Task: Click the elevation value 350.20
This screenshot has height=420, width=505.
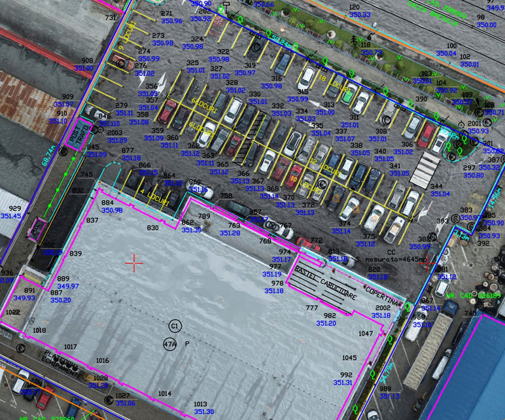Action: pyautogui.click(x=61, y=300)
